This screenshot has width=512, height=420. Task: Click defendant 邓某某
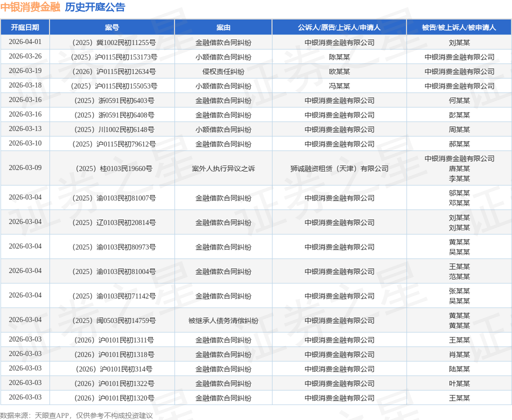(459, 203)
